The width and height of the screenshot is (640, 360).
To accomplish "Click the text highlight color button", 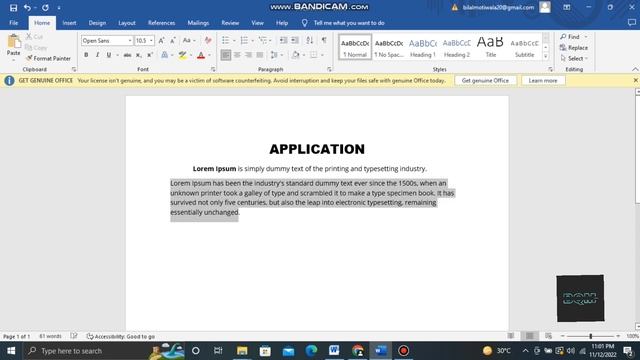I will click(182, 55).
